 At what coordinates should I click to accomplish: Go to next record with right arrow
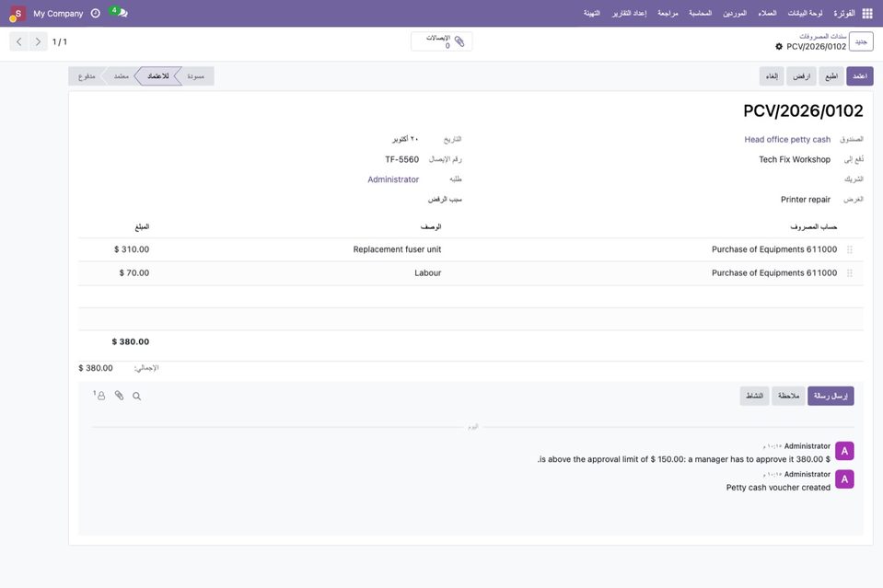point(38,41)
